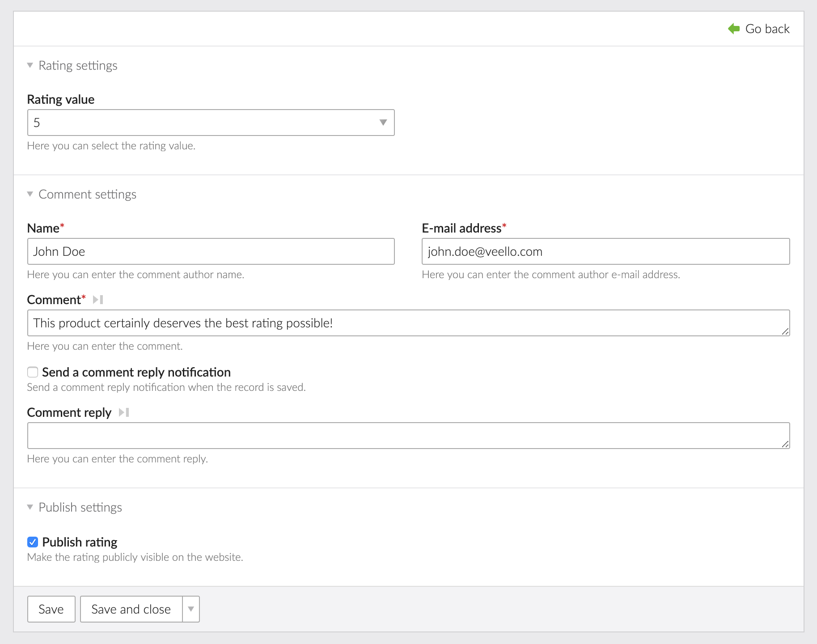This screenshot has width=817, height=644.
Task: Focus the Name input field
Action: pos(211,251)
